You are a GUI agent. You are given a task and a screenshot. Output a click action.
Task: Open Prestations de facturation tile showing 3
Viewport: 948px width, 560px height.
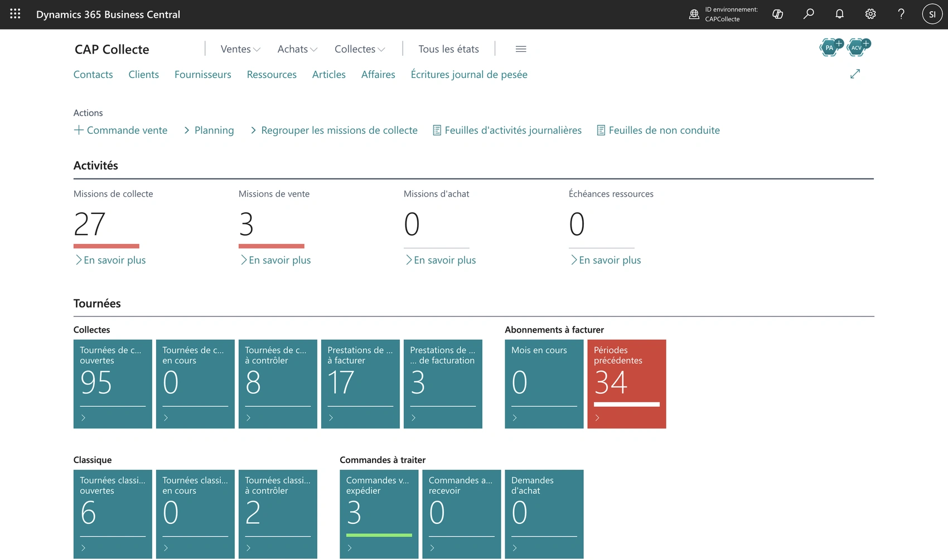[x=443, y=384]
